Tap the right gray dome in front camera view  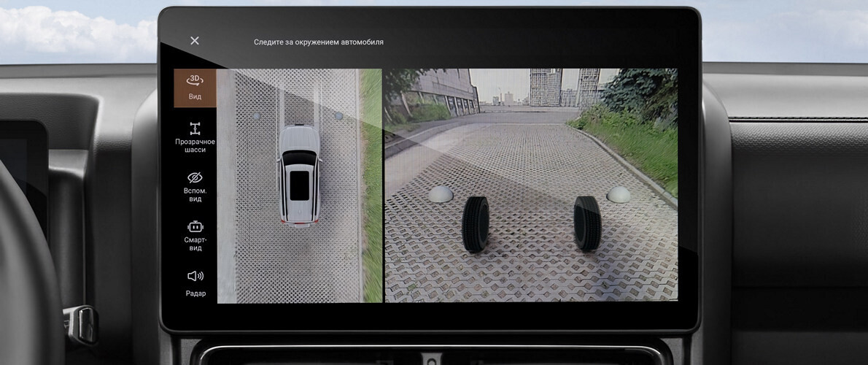pos(619,194)
